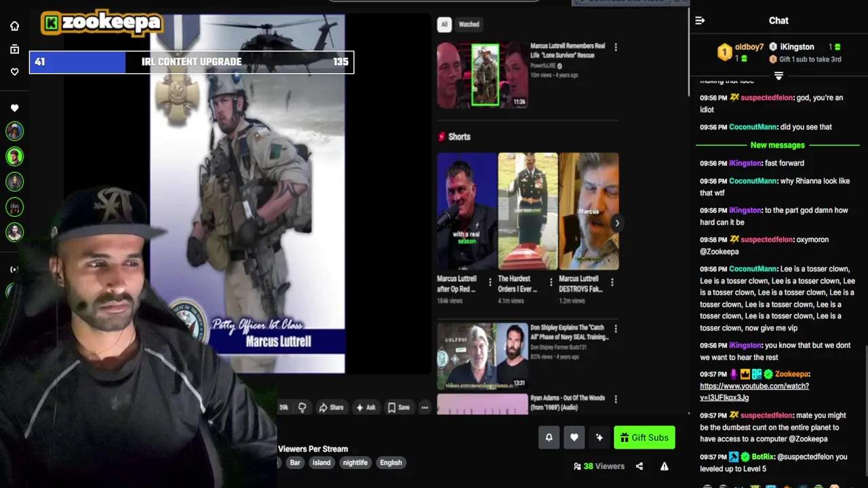The height and width of the screenshot is (488, 868).
Task: Click the solid white heart in sidebar
Action: pos(14,108)
